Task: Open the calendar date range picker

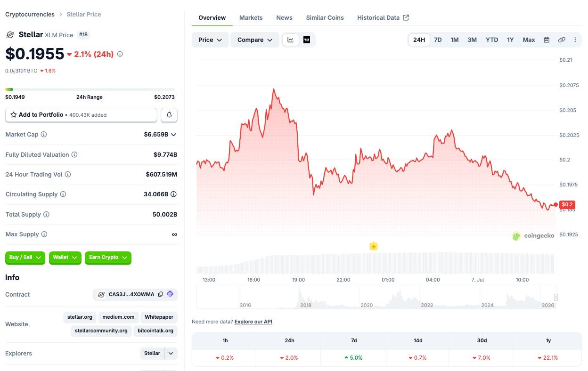Action: [547, 40]
